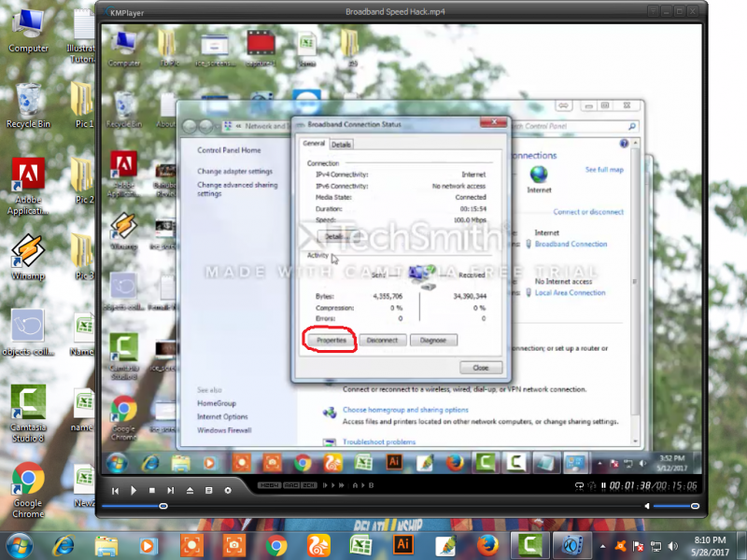Viewport: 747px width, 560px height.
Task: Select the Camtasia Studio 8 desktop shortcut
Action: [x=28, y=413]
